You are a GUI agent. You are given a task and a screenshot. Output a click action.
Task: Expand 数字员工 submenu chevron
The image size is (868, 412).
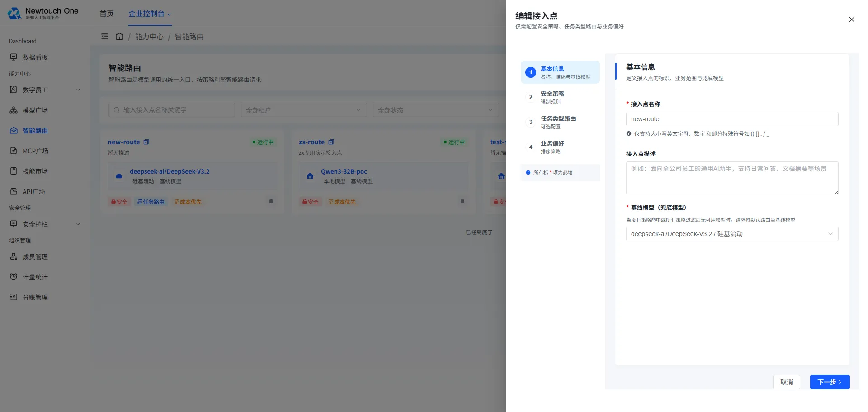pos(78,90)
